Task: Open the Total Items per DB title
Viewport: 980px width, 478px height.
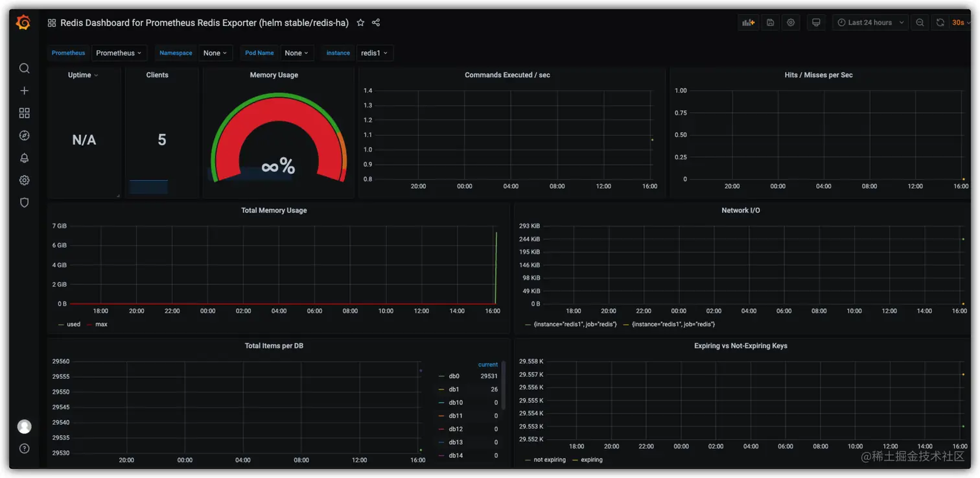Action: [x=274, y=346]
